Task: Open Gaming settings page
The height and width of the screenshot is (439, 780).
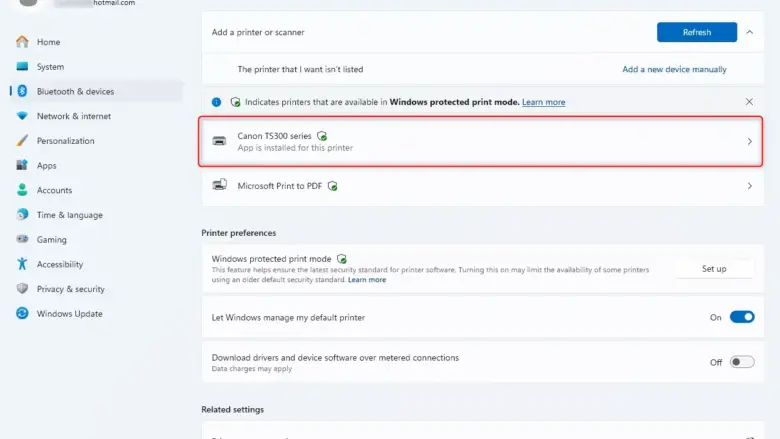Action: (51, 240)
